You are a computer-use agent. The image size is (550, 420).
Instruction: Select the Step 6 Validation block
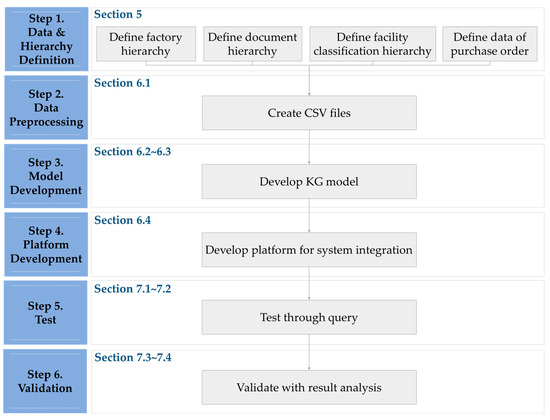45,381
